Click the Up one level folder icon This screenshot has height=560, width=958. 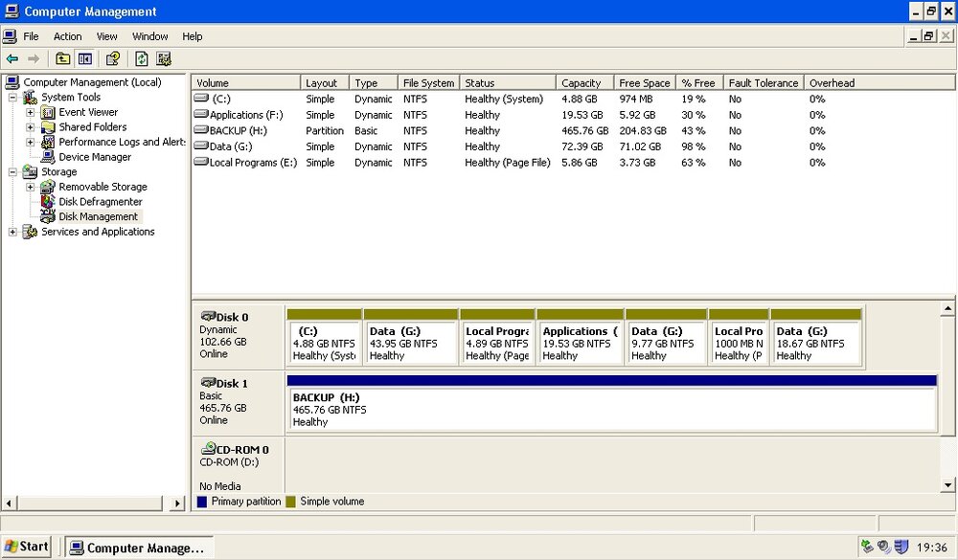click(62, 58)
